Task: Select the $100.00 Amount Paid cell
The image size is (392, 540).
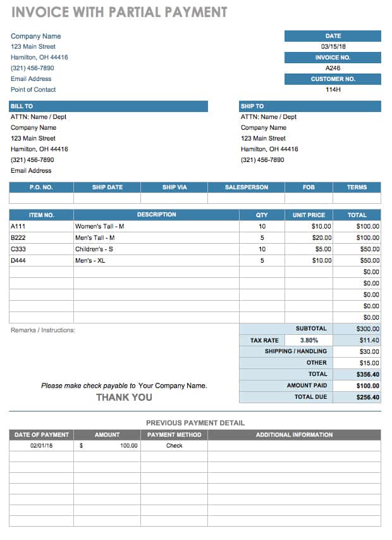Action: coord(357,386)
